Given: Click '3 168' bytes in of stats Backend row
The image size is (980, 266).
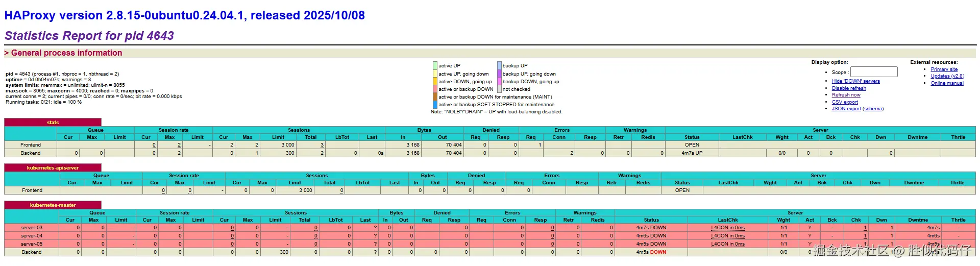Looking at the screenshot, I should 413,153.
